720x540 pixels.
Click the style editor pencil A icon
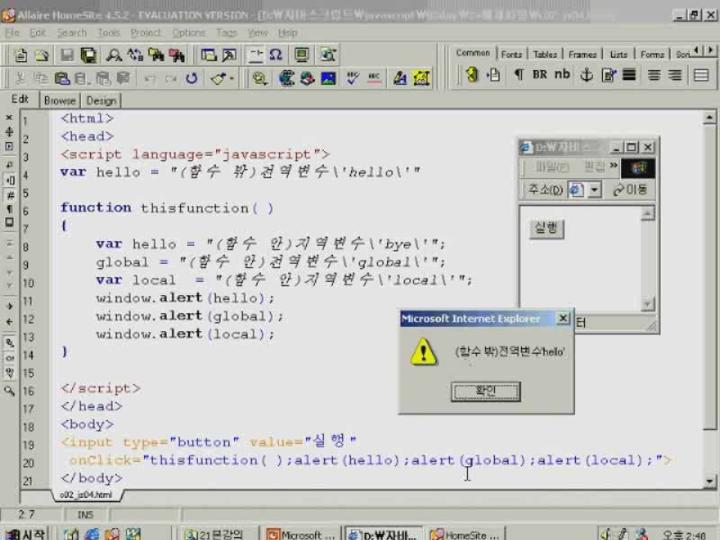pyautogui.click(x=400, y=79)
